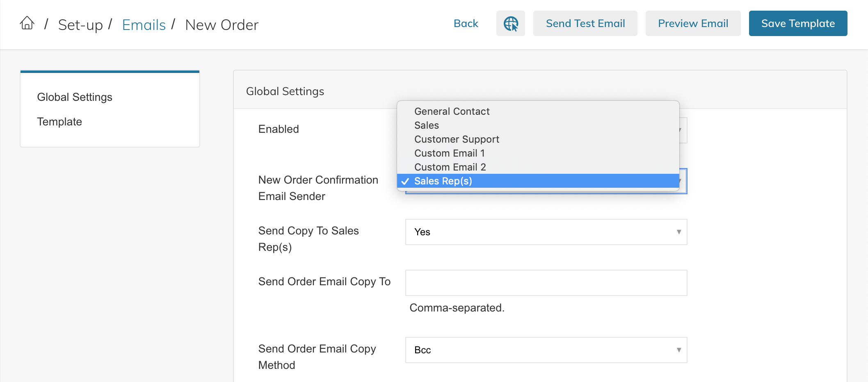Image resolution: width=868 pixels, height=382 pixels.
Task: Click the Send Order Email Copy To field
Action: 546,283
